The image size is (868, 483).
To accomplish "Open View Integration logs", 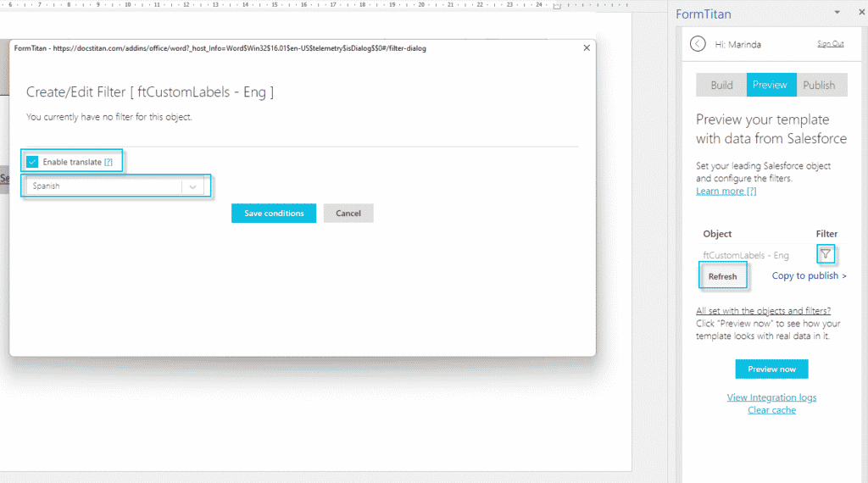I will pos(771,397).
